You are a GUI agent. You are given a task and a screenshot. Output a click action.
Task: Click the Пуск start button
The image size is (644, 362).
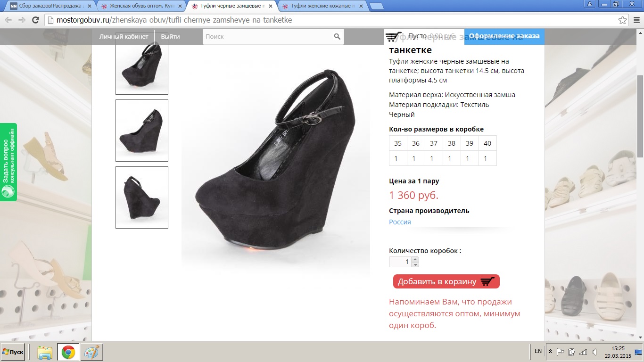coord(13,352)
